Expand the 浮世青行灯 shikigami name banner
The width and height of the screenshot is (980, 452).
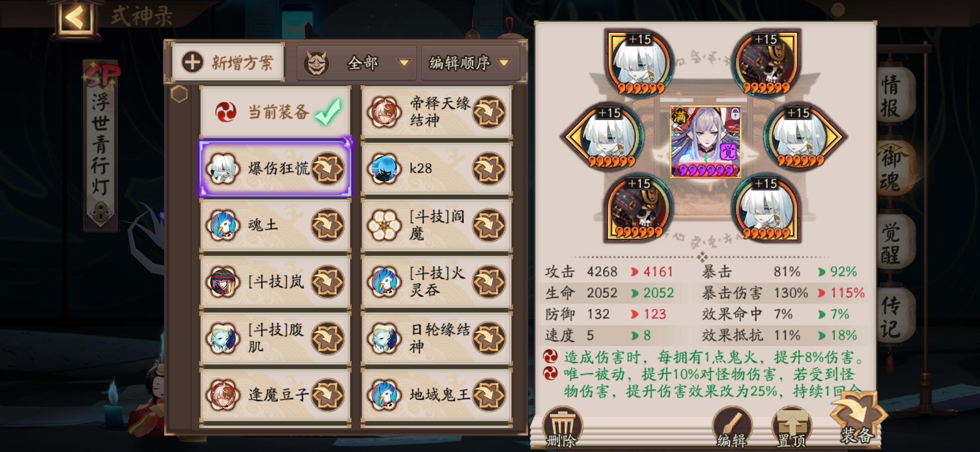(x=101, y=144)
